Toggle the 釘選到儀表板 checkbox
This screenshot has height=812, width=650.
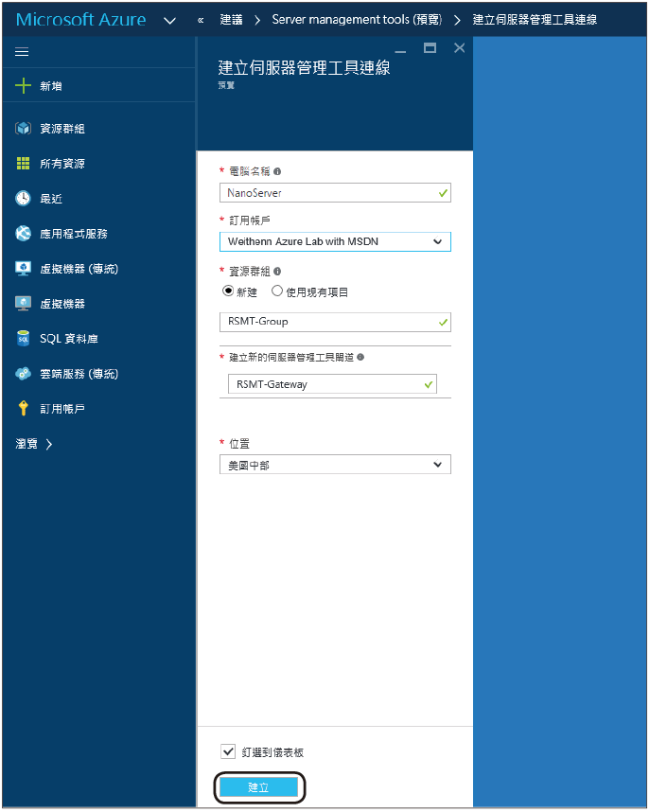pyautogui.click(x=228, y=751)
